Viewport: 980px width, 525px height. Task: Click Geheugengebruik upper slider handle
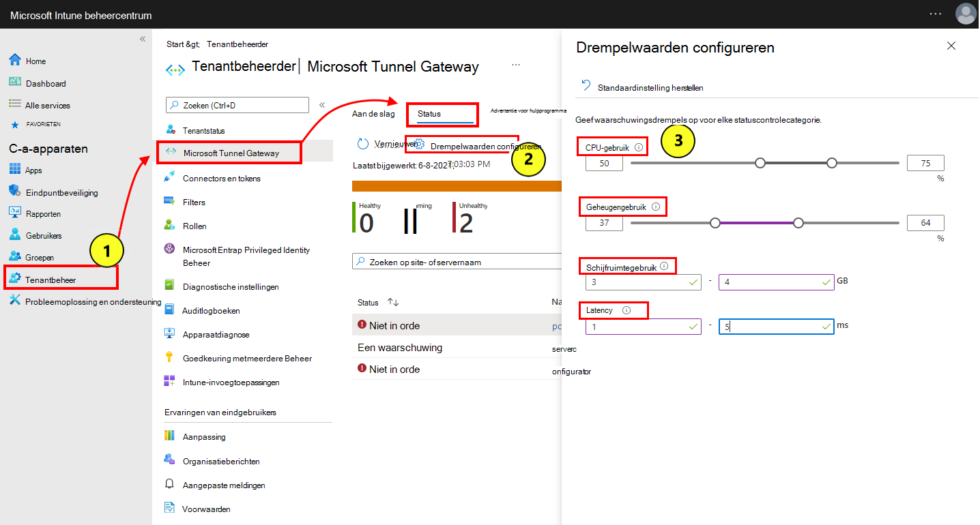(798, 222)
